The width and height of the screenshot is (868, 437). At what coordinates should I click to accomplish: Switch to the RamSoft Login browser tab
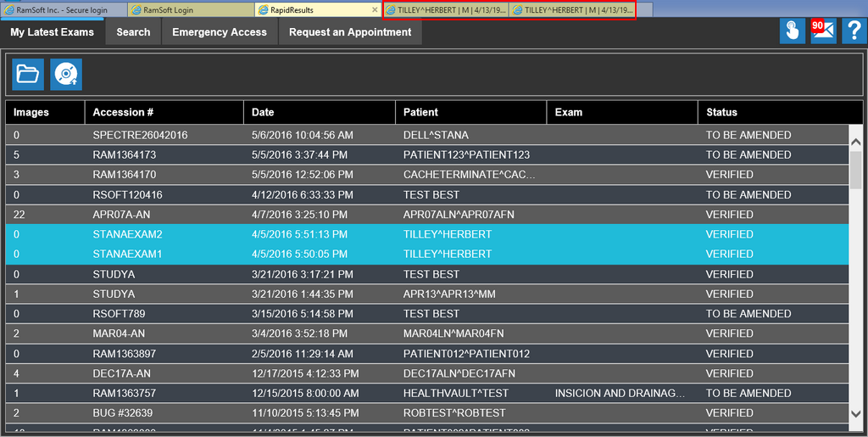[x=191, y=10]
